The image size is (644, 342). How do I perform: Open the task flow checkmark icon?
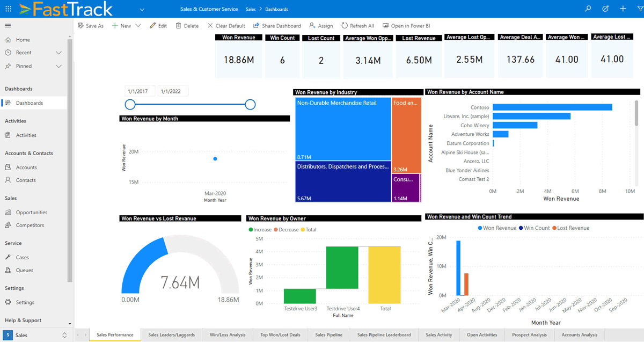[605, 9]
